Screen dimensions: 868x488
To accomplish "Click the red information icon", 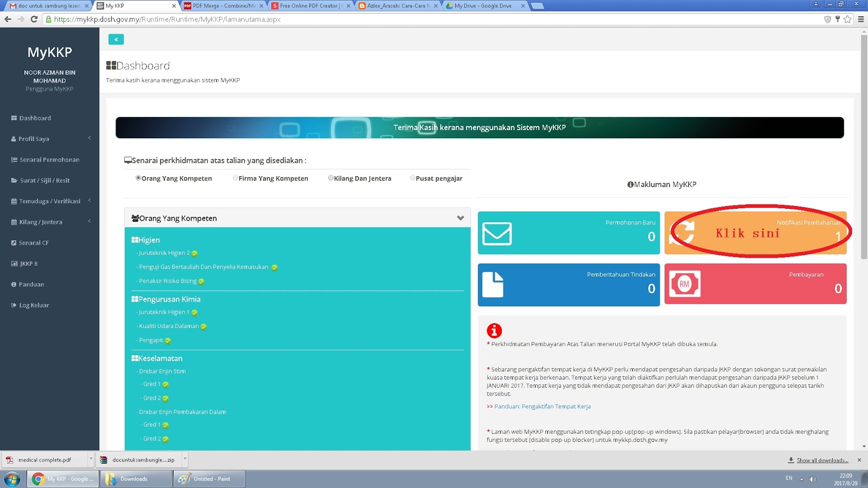I will pos(494,330).
